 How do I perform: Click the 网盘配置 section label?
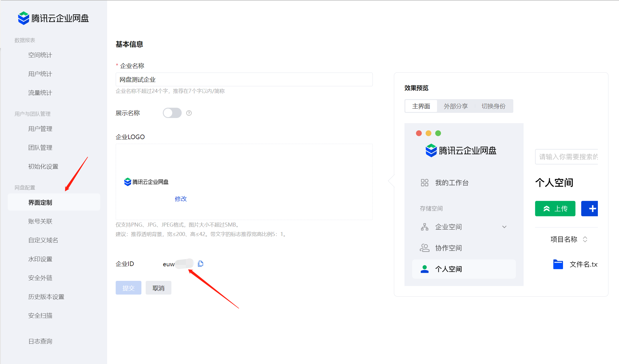25,188
